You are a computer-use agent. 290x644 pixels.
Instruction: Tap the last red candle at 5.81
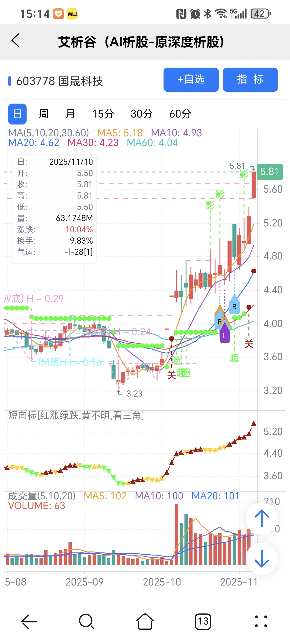[254, 185]
